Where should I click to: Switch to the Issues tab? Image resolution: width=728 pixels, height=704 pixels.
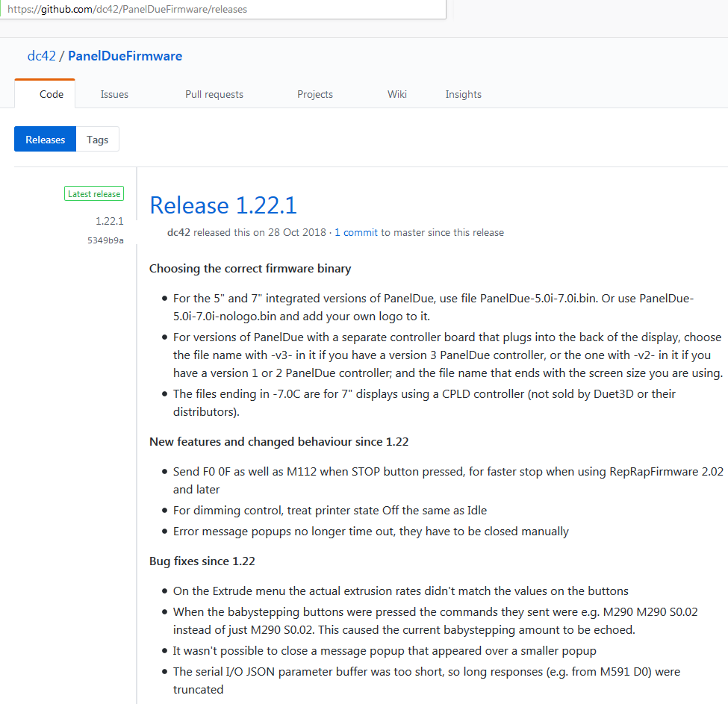click(x=114, y=94)
